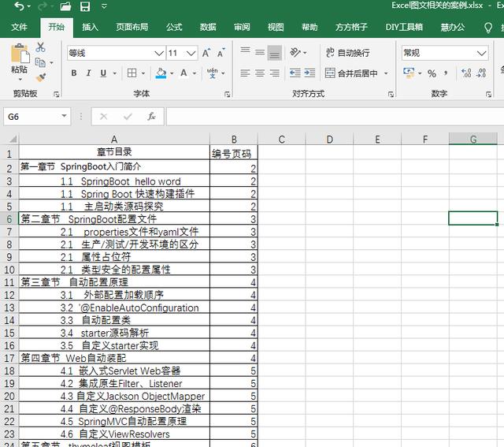Open the 常规 number format dropdown
This screenshot has width=504, height=447.
(x=481, y=53)
